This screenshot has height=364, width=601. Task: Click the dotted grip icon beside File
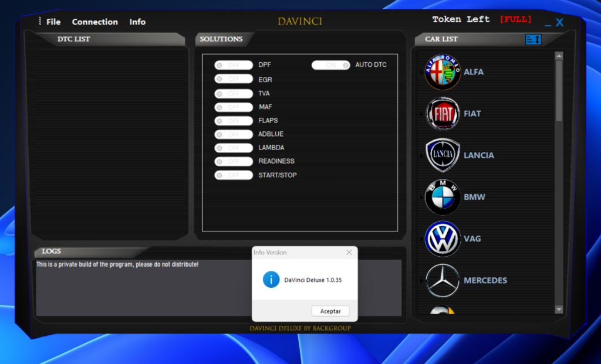pos(40,21)
